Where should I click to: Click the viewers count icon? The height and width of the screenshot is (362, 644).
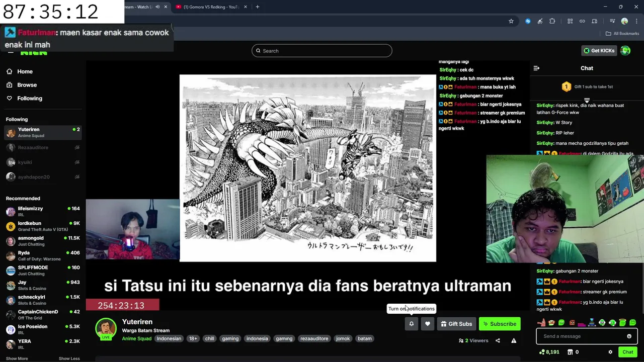(461, 340)
